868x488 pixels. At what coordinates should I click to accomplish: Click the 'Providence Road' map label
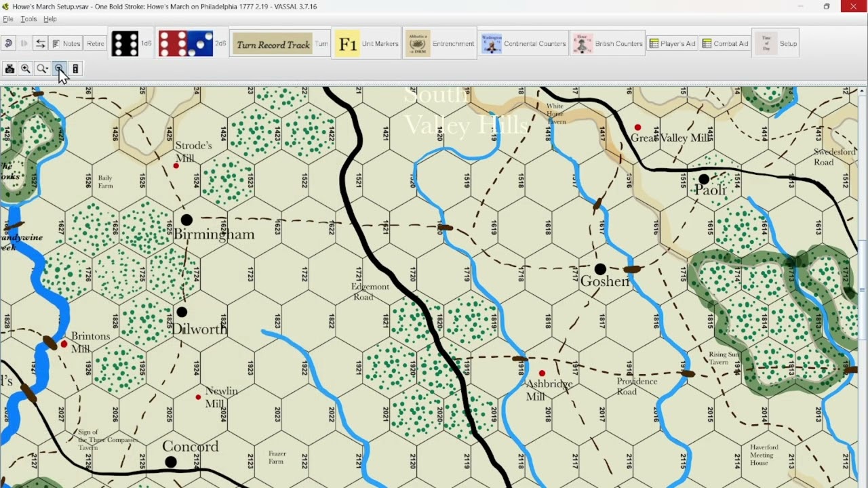click(x=637, y=386)
